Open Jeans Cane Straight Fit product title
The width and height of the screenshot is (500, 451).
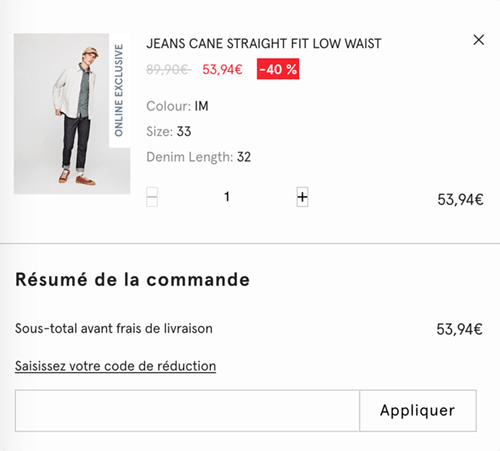[x=264, y=44]
